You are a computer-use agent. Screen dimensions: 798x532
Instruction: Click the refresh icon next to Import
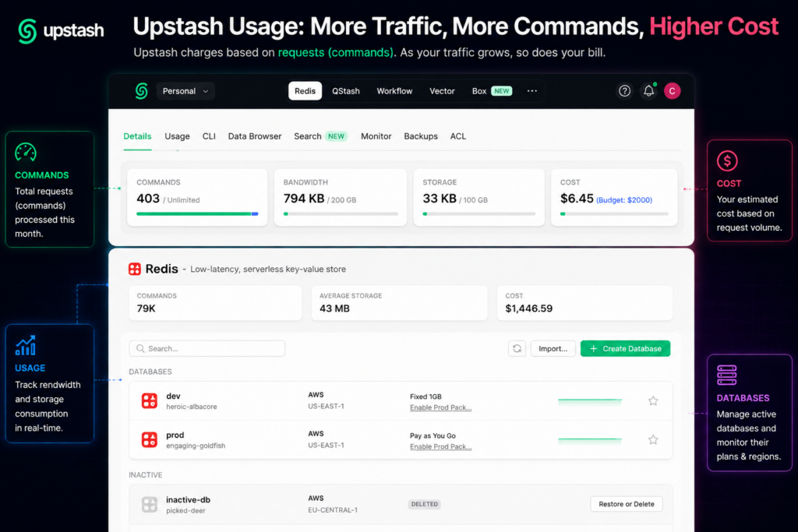(x=517, y=348)
